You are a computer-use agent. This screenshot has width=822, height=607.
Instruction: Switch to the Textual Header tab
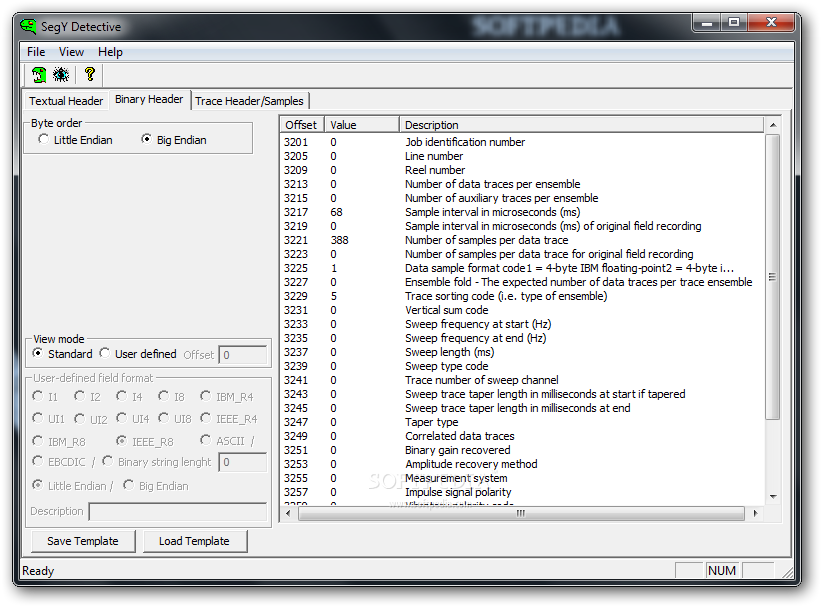coord(66,101)
